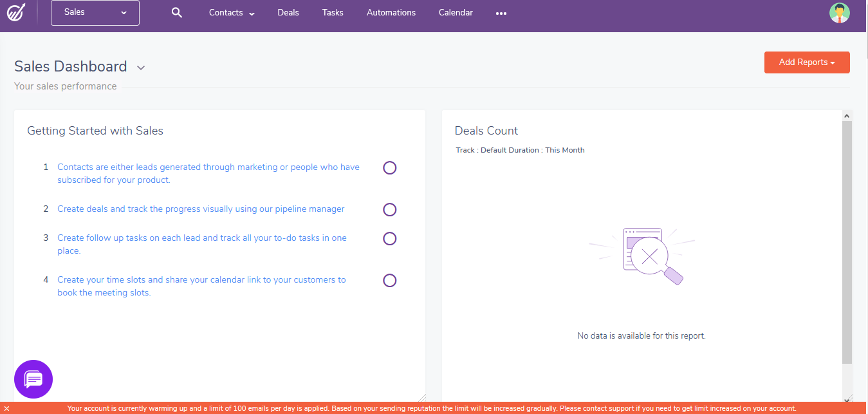Screen dimensions: 868x414
Task: Click the No data is available message
Action: (x=642, y=336)
